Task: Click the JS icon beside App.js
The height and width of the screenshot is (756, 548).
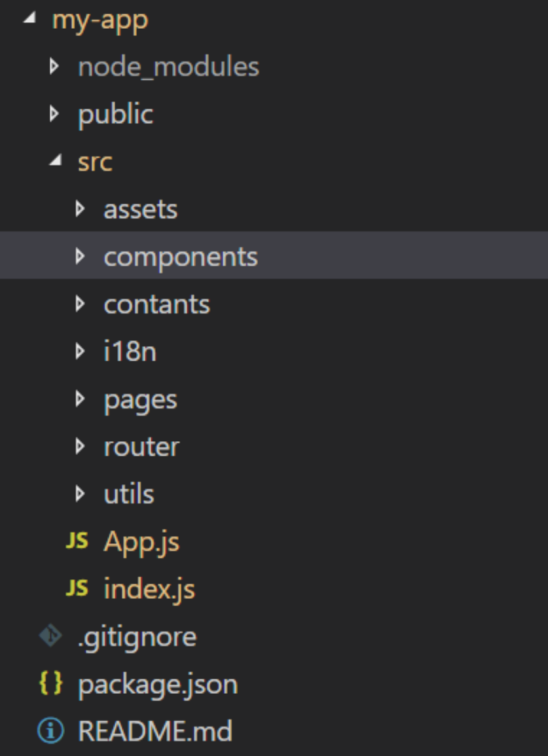Action: pos(77,541)
